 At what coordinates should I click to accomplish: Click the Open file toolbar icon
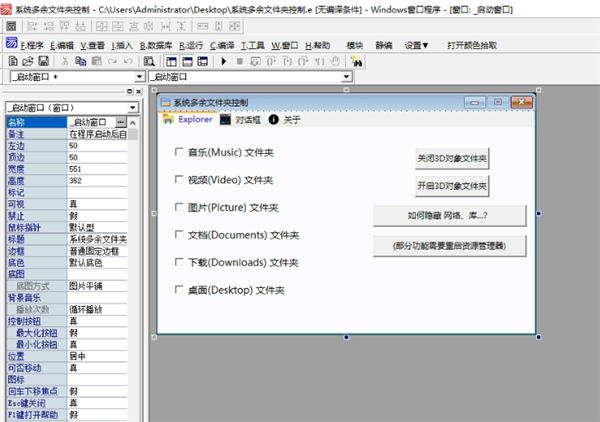(x=27, y=61)
